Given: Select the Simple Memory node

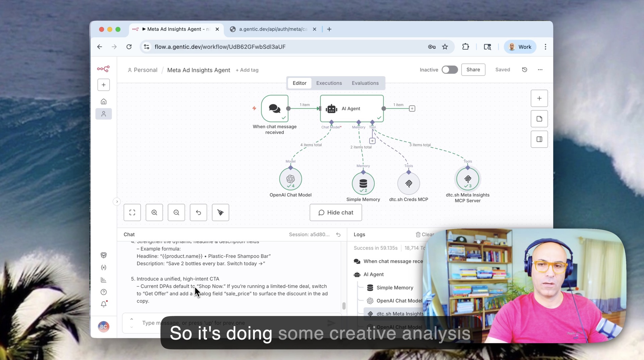Looking at the screenshot, I should click(363, 183).
